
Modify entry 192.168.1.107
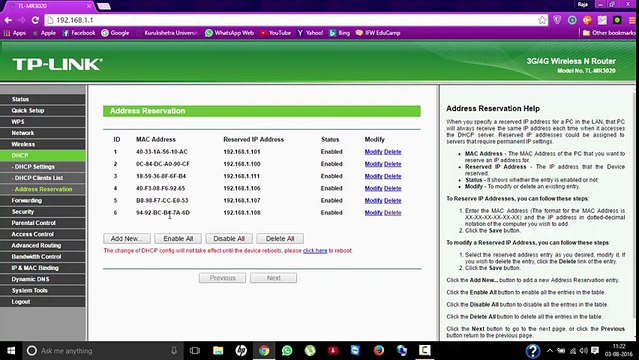click(373, 201)
